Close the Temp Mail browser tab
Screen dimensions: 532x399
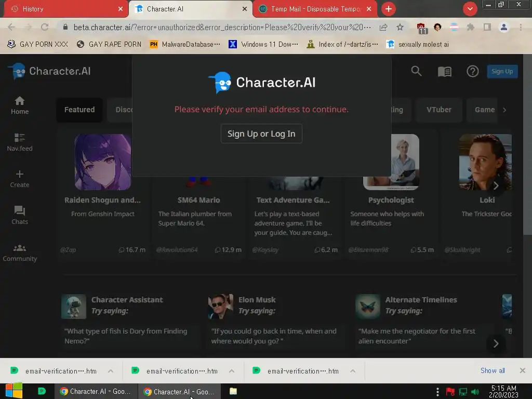pyautogui.click(x=369, y=9)
